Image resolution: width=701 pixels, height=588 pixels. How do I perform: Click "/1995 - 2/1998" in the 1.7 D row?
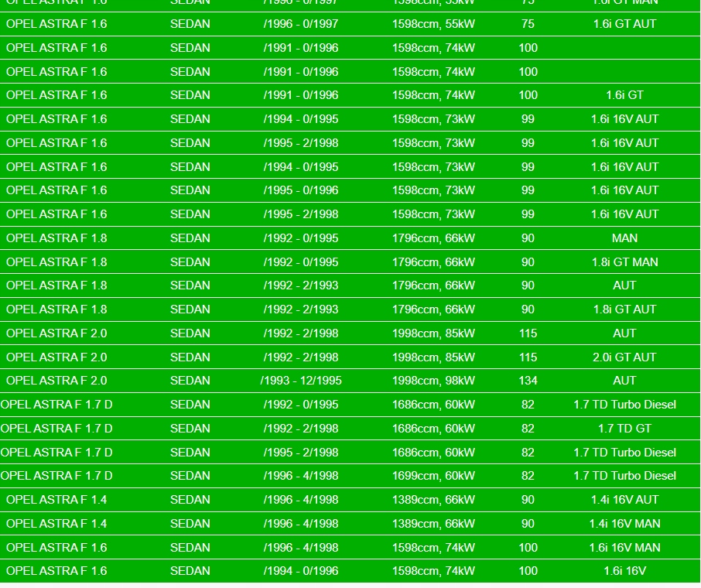point(300,452)
